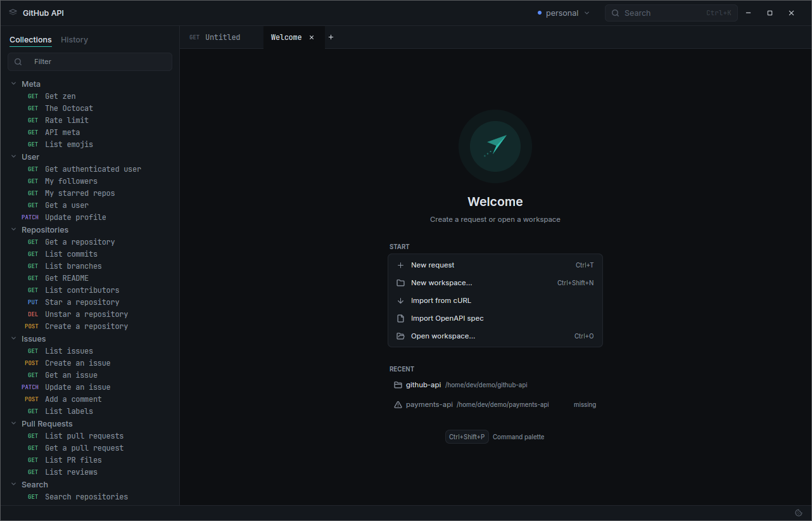Image resolution: width=812 pixels, height=521 pixels.
Task: Open the Rate limit request
Action: 90,120
